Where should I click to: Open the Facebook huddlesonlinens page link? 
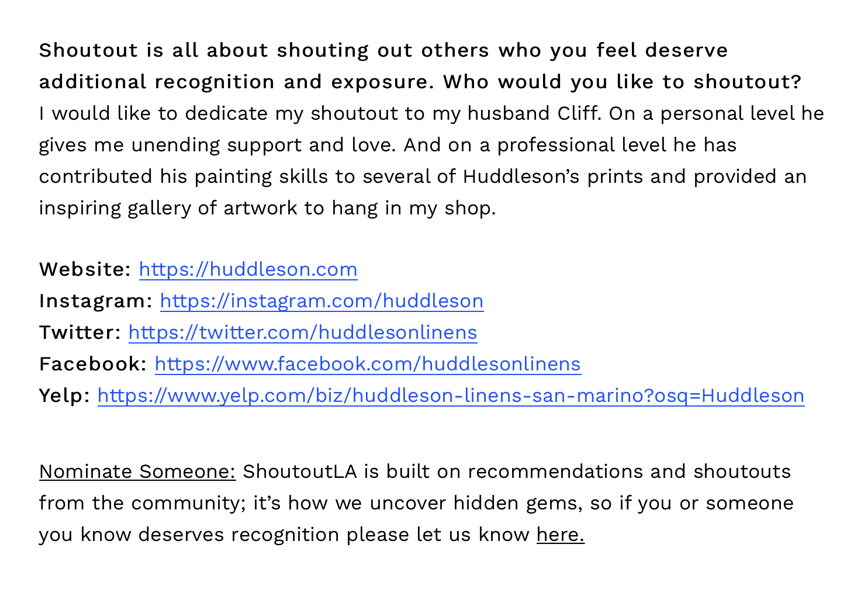click(x=368, y=364)
